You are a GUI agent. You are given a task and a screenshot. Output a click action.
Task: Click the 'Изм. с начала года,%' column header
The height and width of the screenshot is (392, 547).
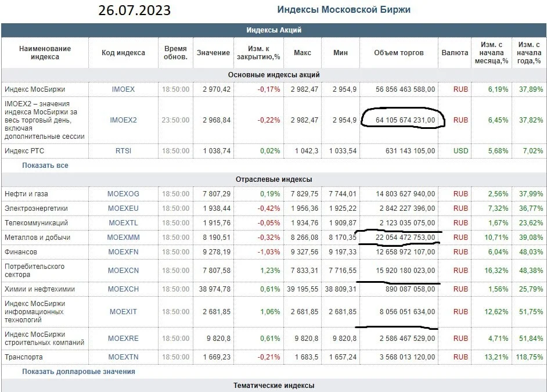529,53
